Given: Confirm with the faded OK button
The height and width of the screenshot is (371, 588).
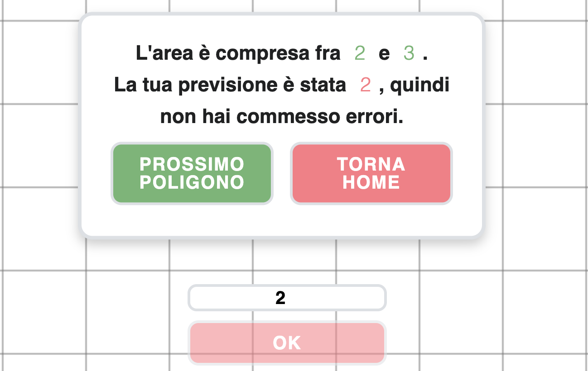Looking at the screenshot, I should 287,342.
